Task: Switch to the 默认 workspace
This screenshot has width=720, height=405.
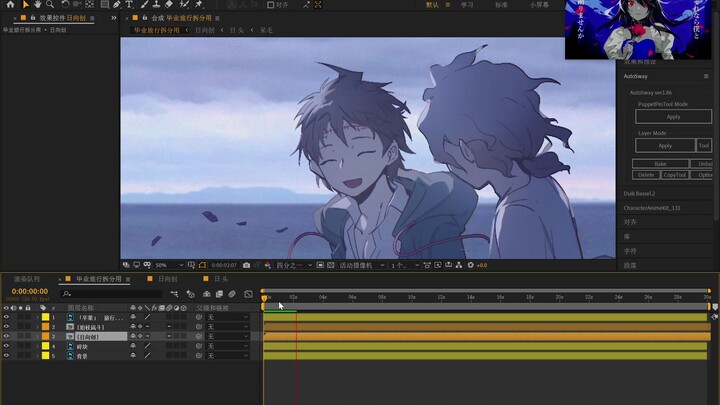Action: (432, 5)
